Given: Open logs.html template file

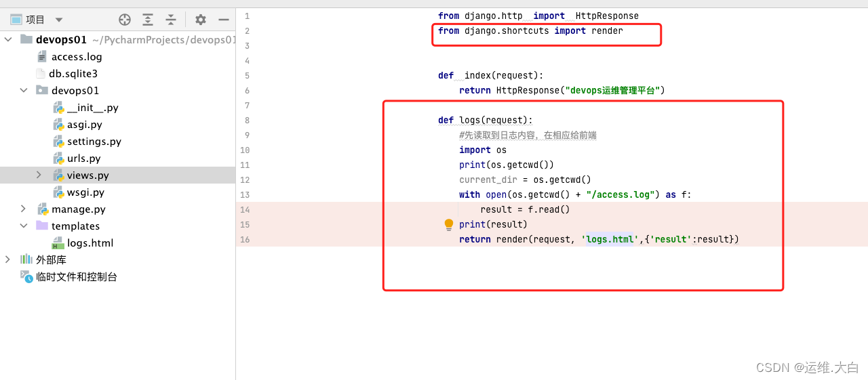Looking at the screenshot, I should click(90, 243).
